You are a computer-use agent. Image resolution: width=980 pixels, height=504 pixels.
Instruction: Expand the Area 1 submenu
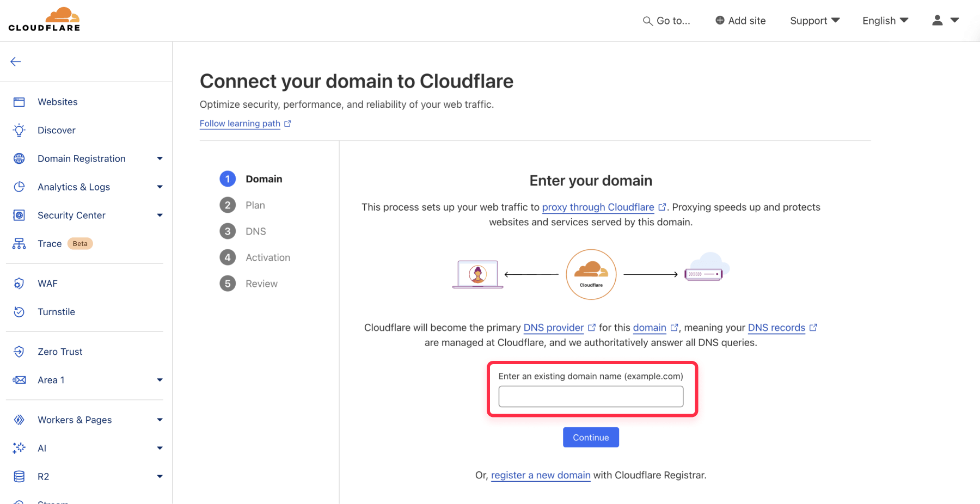coord(160,380)
